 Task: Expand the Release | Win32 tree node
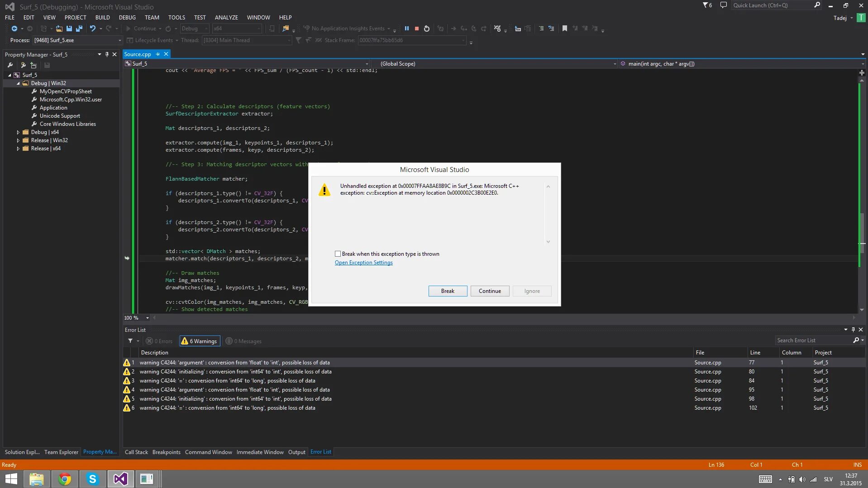tap(18, 140)
